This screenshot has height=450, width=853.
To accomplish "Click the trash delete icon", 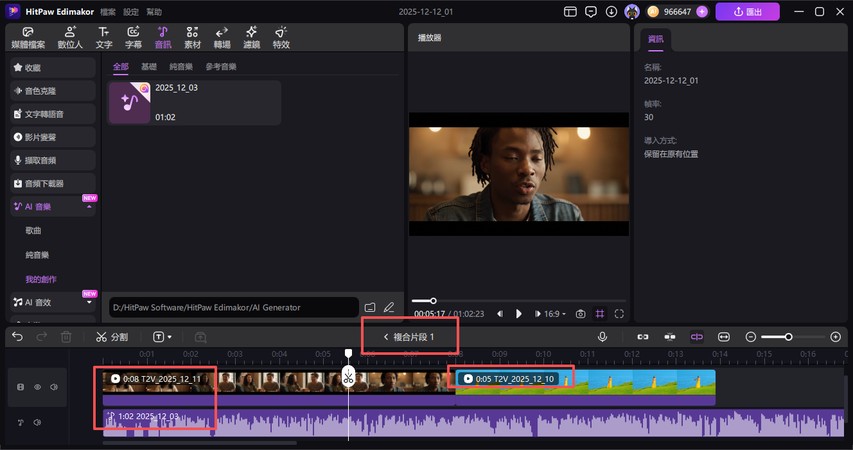I will pyautogui.click(x=66, y=337).
